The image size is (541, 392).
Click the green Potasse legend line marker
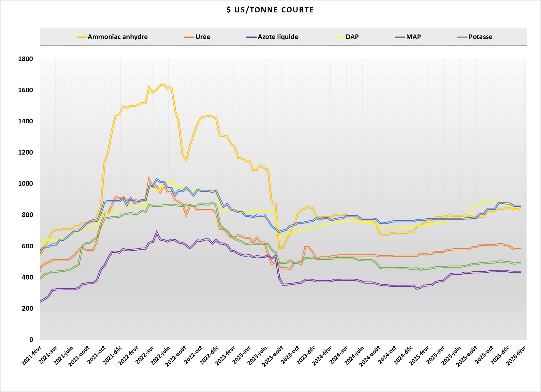coord(463,37)
